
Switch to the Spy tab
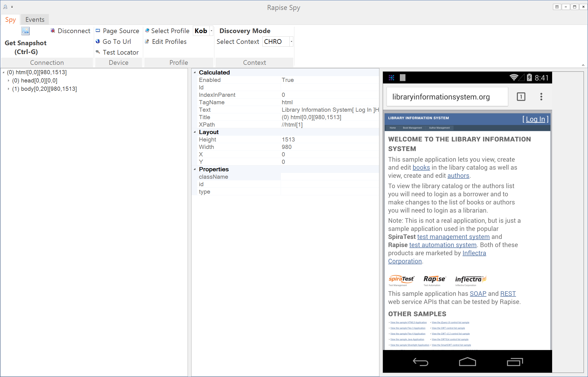tap(11, 19)
